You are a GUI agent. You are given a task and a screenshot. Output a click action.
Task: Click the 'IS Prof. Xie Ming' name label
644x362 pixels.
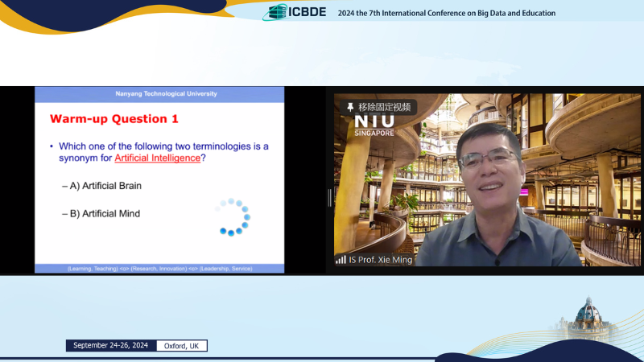[380, 260]
